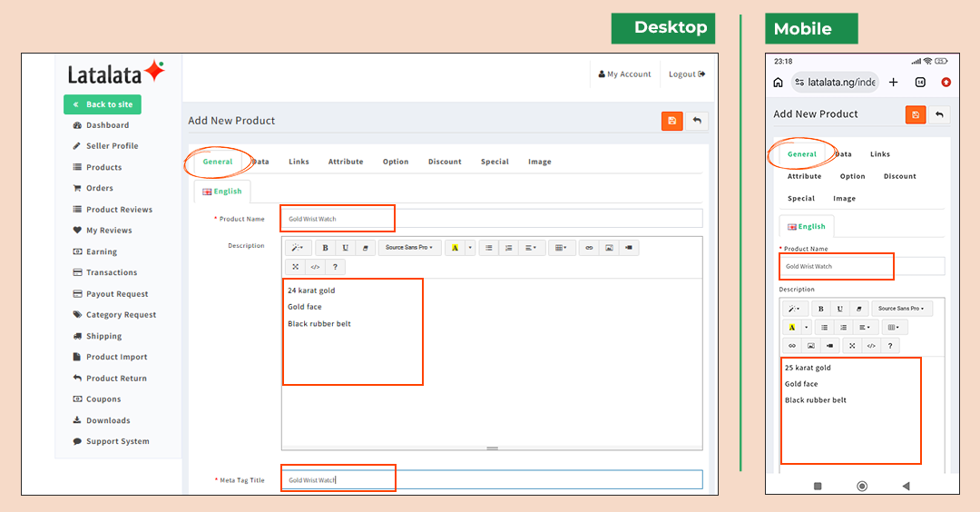Click the desktop Product Name input field
Viewport: 980px width, 512px height.
pos(492,219)
